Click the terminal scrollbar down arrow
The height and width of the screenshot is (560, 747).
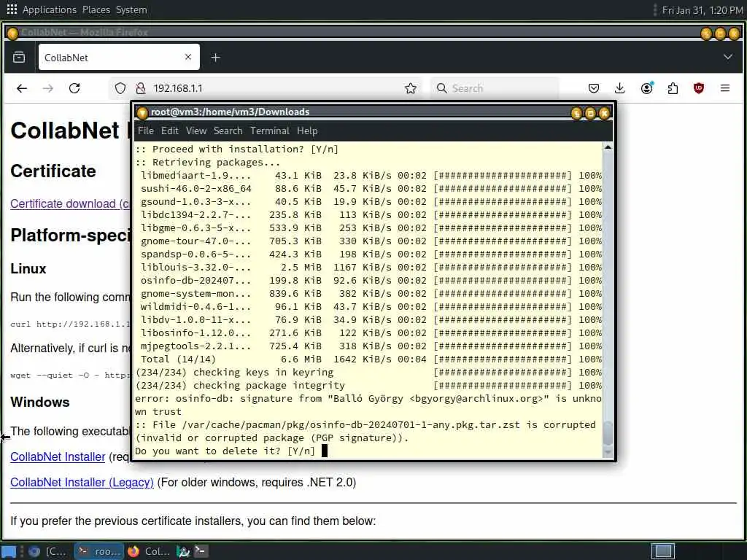click(x=608, y=452)
